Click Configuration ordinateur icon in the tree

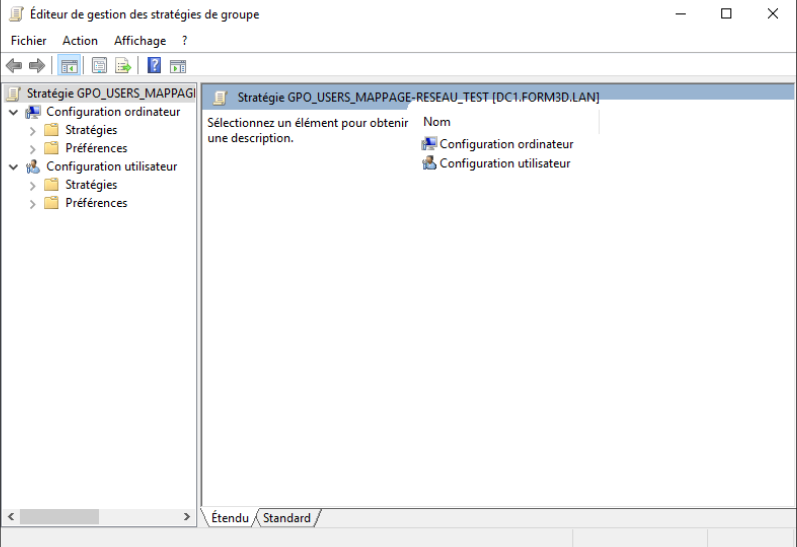33,112
